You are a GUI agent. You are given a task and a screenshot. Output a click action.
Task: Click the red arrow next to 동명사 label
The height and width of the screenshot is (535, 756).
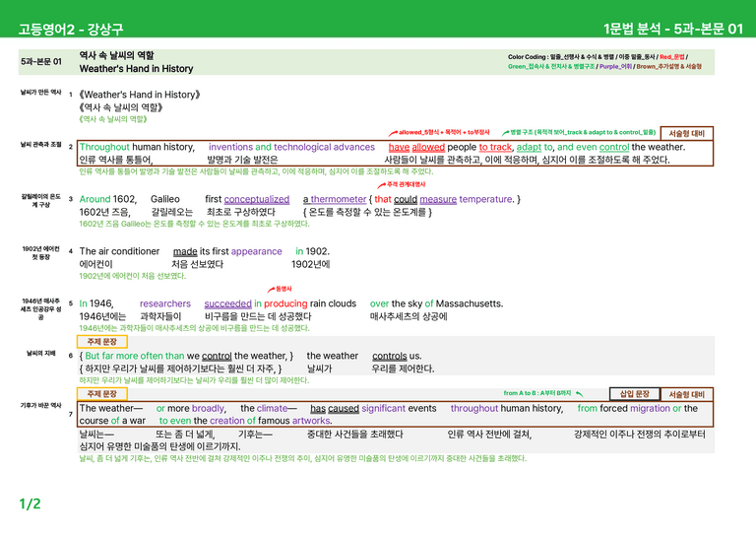click(271, 290)
